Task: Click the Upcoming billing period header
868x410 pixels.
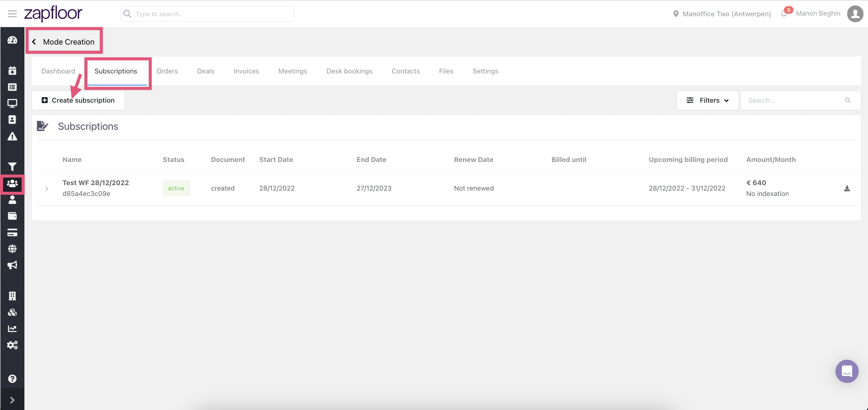Action: (688, 160)
